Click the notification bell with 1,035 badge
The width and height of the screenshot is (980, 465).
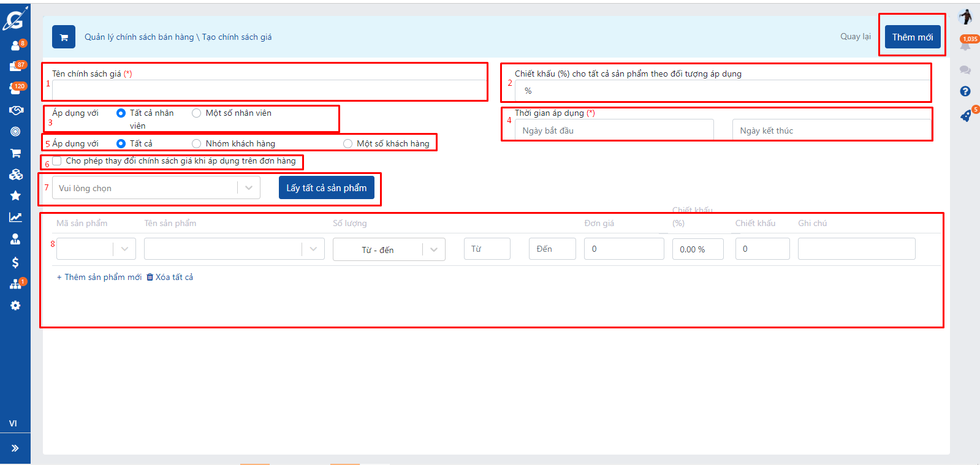pyautogui.click(x=965, y=45)
